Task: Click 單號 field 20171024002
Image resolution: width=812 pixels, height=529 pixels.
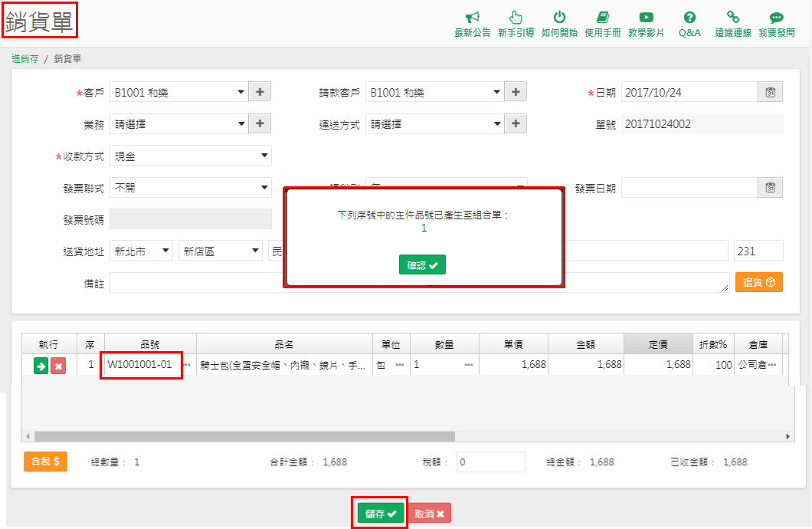Action: 702,124
